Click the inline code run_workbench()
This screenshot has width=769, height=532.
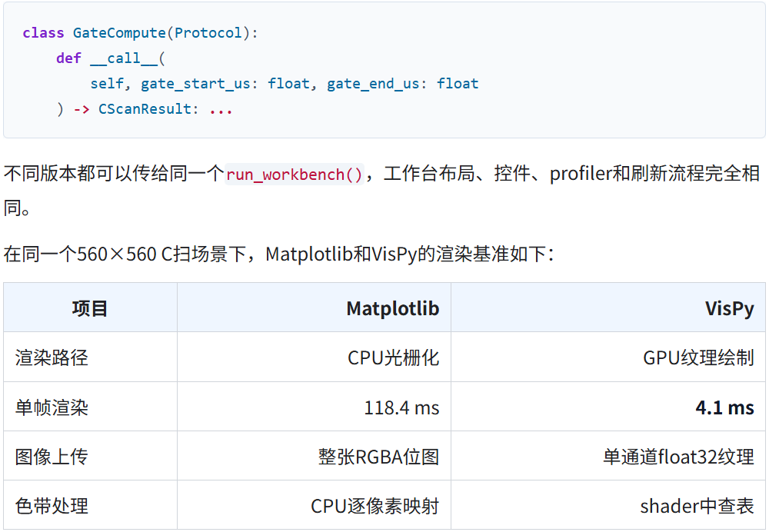295,175
